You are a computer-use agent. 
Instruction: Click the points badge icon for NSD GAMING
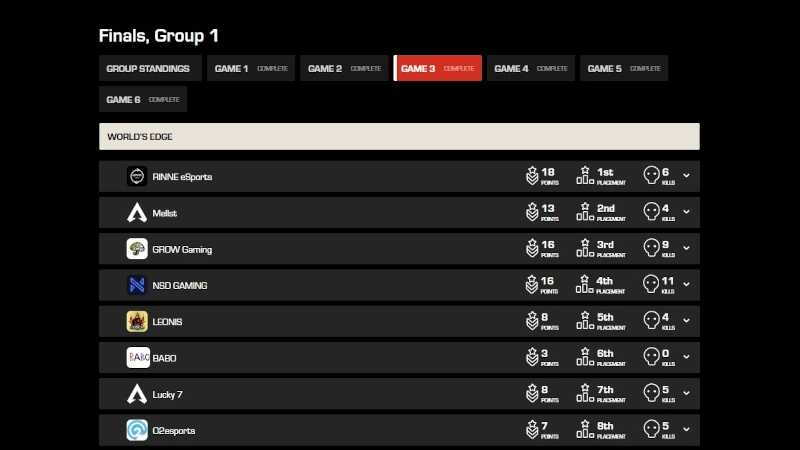coord(532,284)
